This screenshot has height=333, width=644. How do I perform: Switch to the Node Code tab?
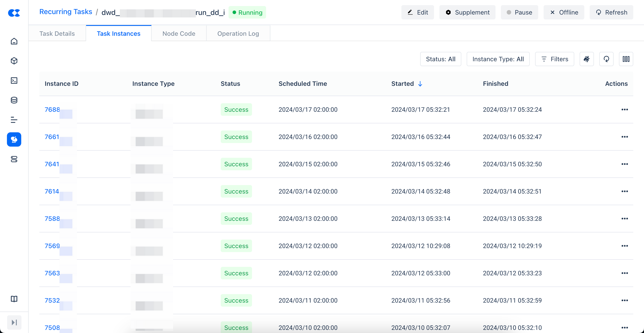[179, 34]
